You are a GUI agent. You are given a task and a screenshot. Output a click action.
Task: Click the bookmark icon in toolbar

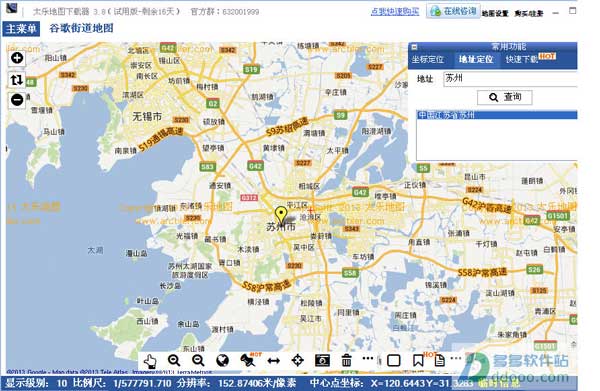418,360
